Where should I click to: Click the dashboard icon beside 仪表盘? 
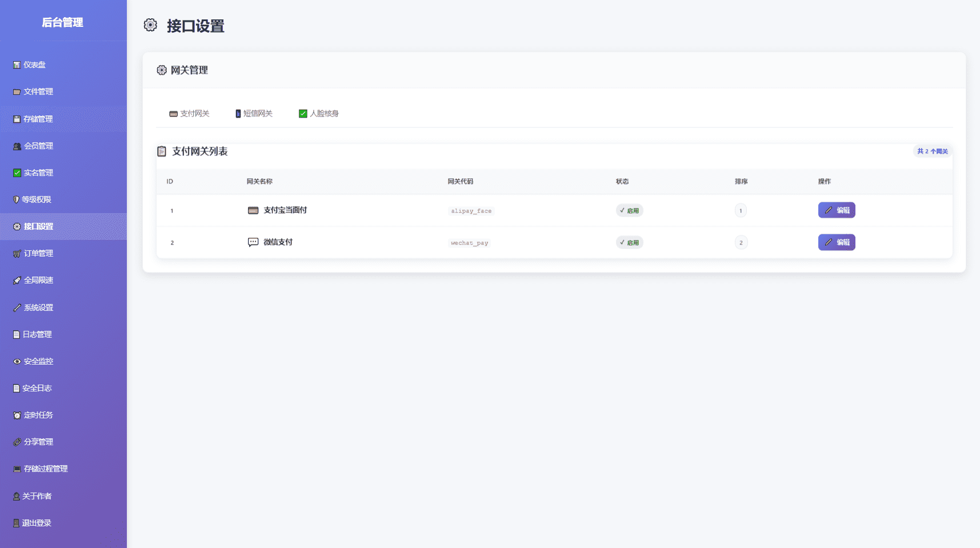(x=17, y=65)
